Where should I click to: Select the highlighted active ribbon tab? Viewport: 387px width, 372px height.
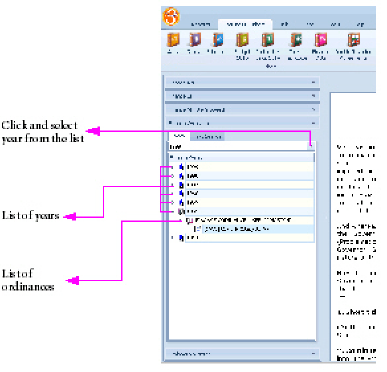click(x=245, y=24)
